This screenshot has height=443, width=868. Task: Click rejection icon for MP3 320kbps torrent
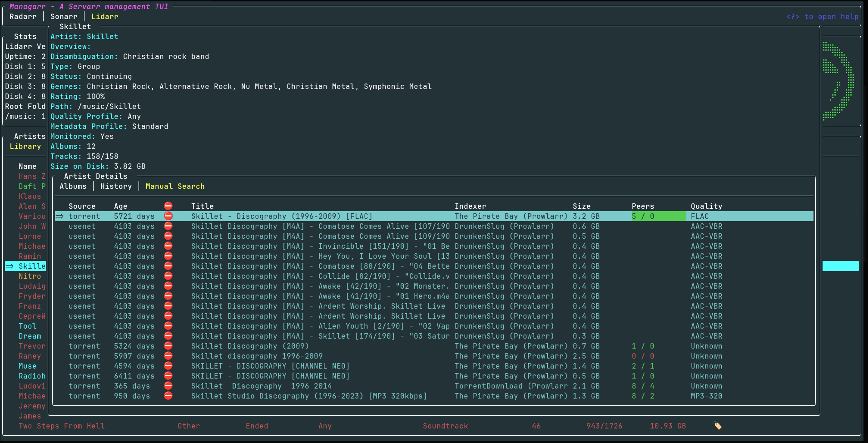coord(168,396)
